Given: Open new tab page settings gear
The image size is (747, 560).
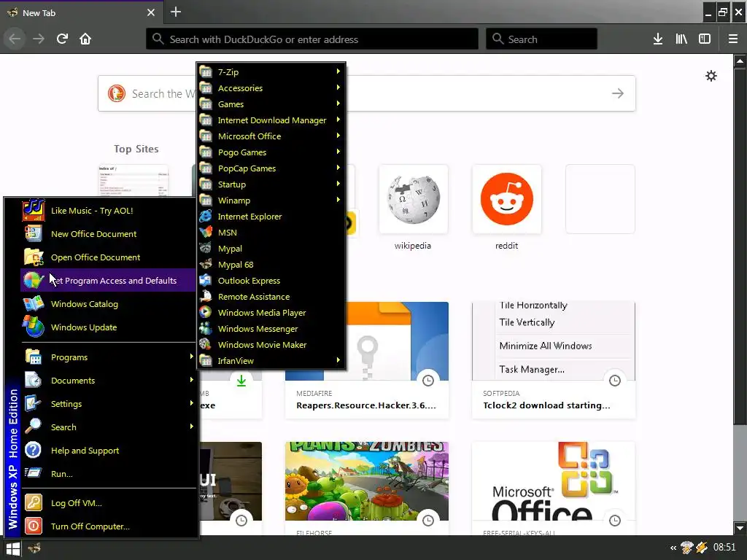Looking at the screenshot, I should (711, 76).
